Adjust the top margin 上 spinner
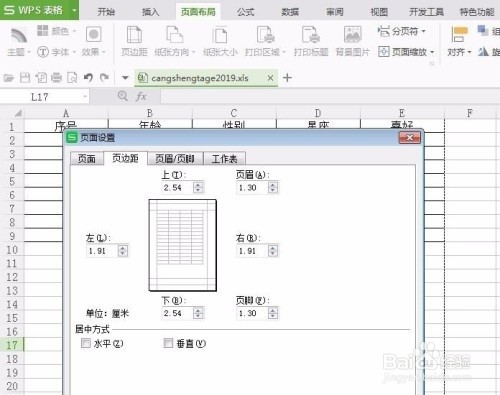500x395 pixels. pos(198,188)
